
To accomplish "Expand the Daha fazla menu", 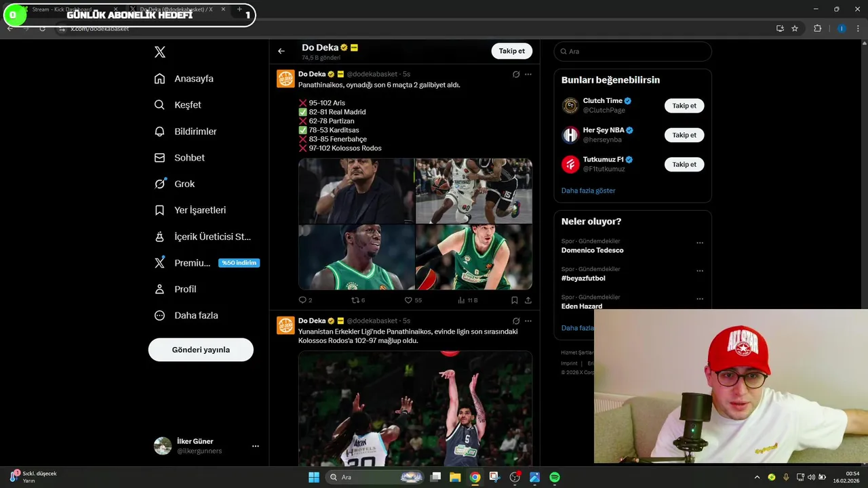I will [x=186, y=315].
